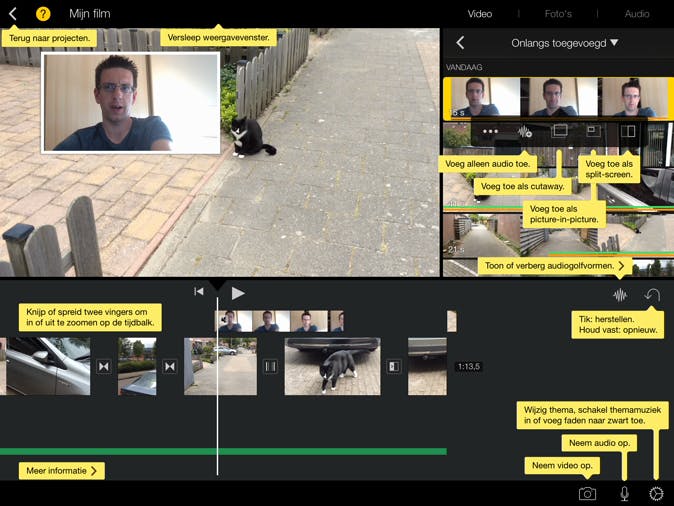
Task: Select the cat clip in timeline
Action: click(332, 366)
